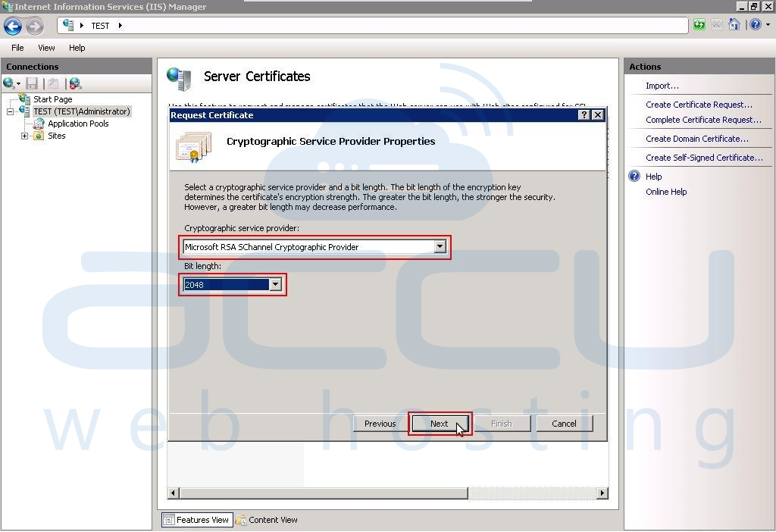Open the Bit length dropdown
Image resolution: width=776 pixels, height=532 pixels.
(x=276, y=284)
